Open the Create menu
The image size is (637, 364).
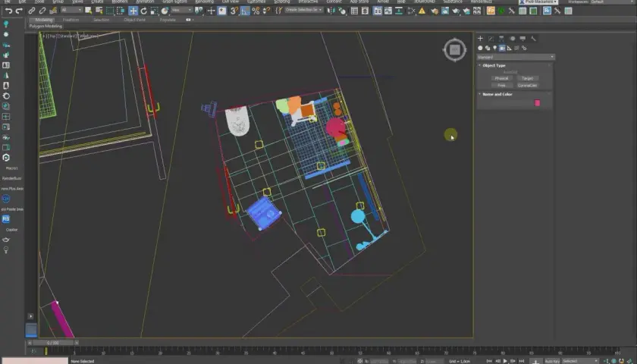point(97,2)
